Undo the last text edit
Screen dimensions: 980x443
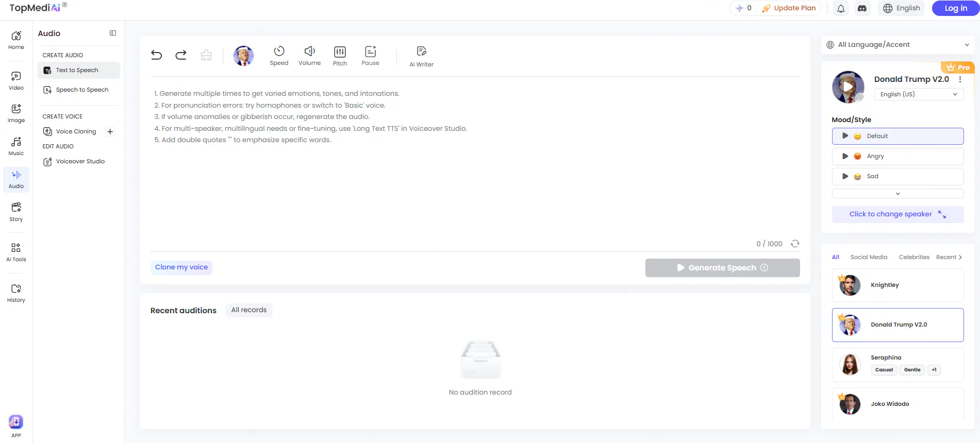[x=156, y=55]
